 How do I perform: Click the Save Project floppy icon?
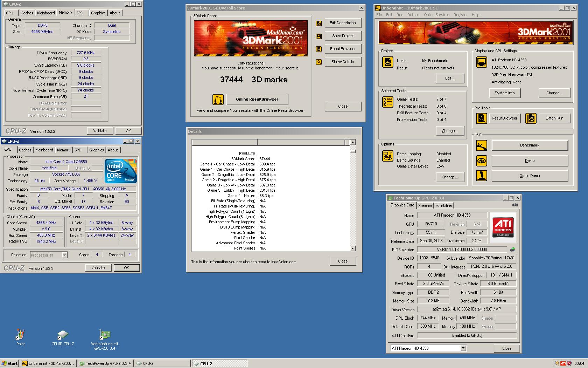click(319, 36)
